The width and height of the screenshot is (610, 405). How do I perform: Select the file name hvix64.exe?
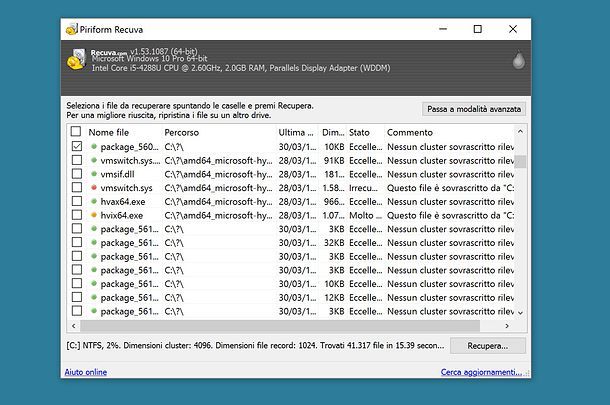(x=122, y=215)
